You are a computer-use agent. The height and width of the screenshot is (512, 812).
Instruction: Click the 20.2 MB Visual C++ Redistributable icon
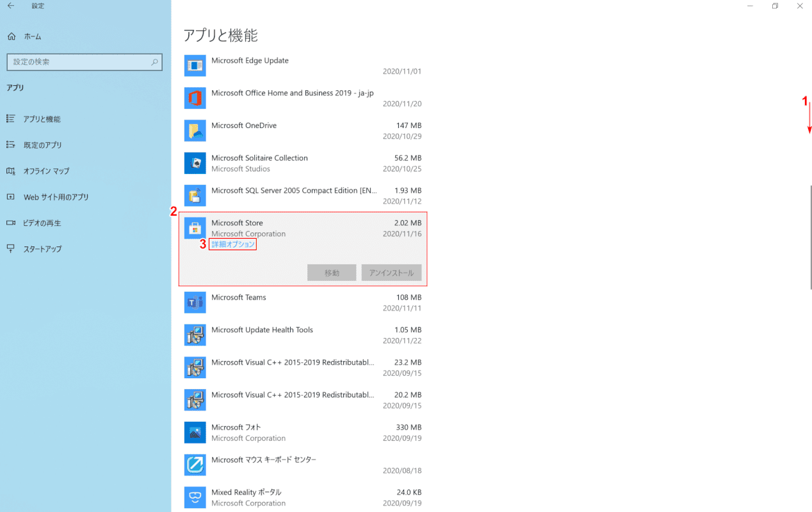(195, 400)
